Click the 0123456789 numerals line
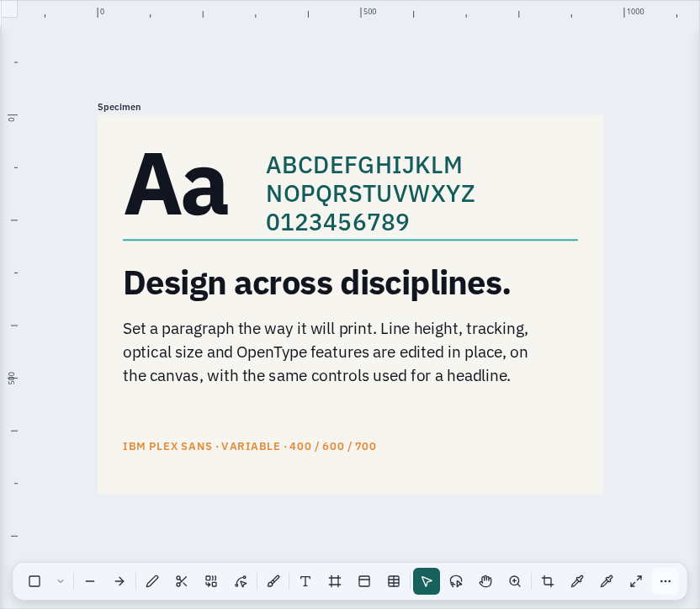Image resolution: width=700 pixels, height=609 pixels. click(x=337, y=222)
